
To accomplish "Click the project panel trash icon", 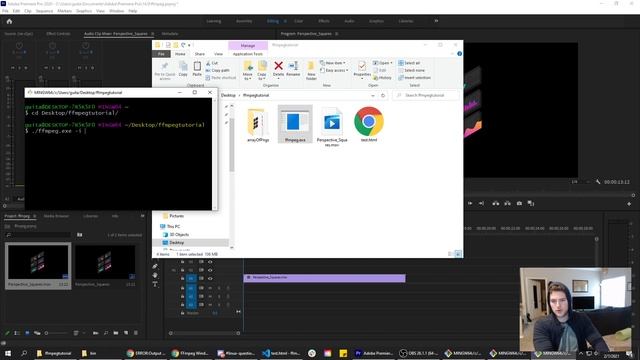I will pyautogui.click(x=136, y=333).
